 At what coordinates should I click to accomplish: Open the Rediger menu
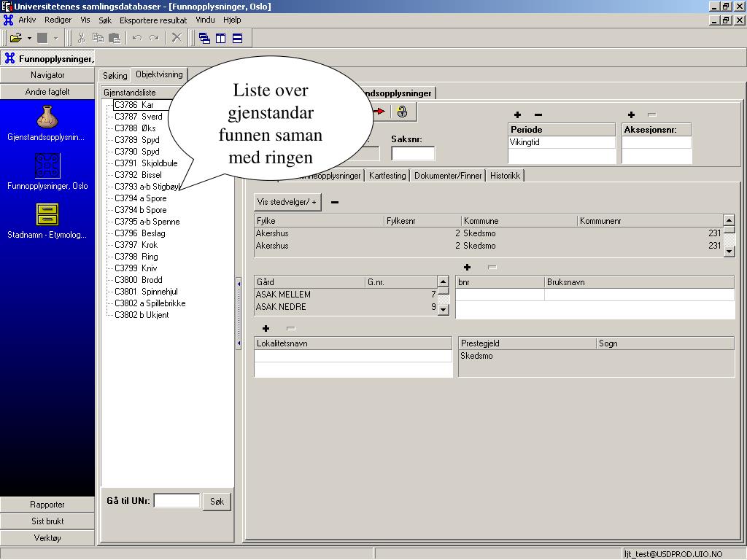point(58,20)
